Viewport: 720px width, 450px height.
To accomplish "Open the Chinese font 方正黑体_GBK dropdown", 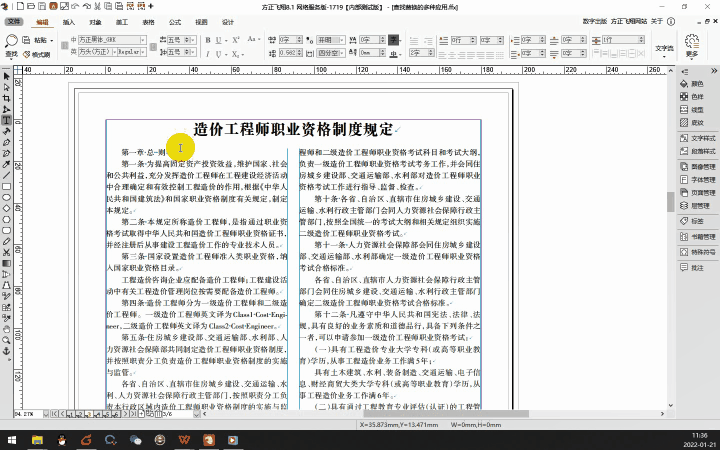I will [143, 40].
